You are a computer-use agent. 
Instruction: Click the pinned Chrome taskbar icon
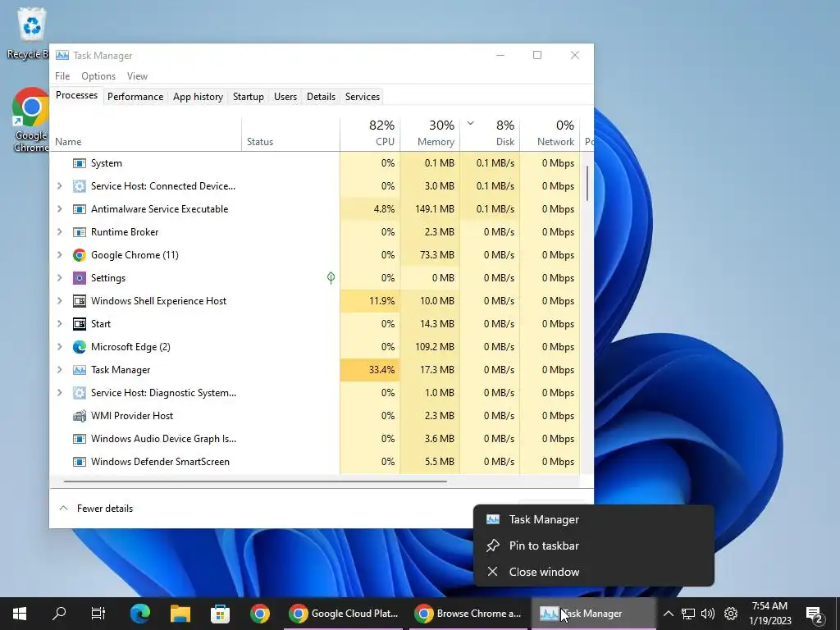tap(260, 614)
